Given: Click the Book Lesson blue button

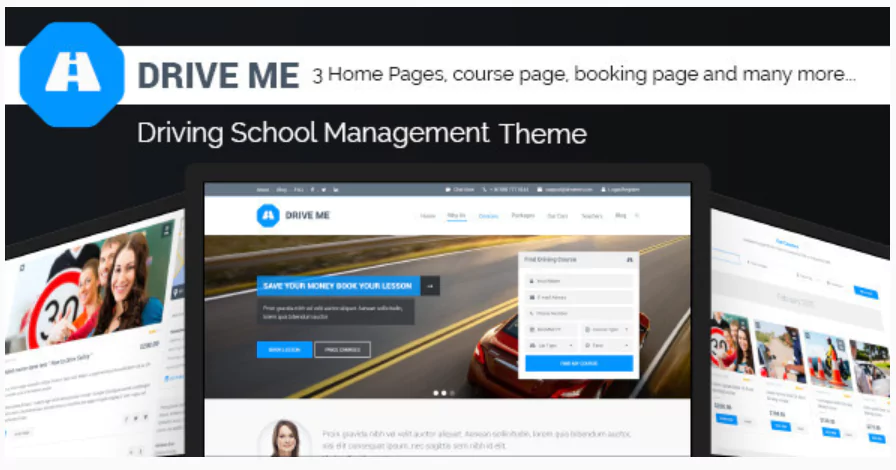Looking at the screenshot, I should pyautogui.click(x=285, y=349).
